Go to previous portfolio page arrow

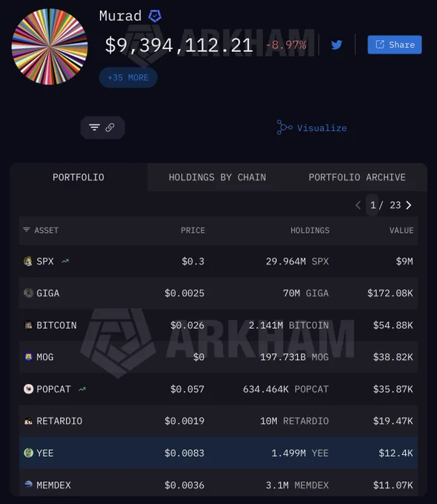pyautogui.click(x=358, y=205)
